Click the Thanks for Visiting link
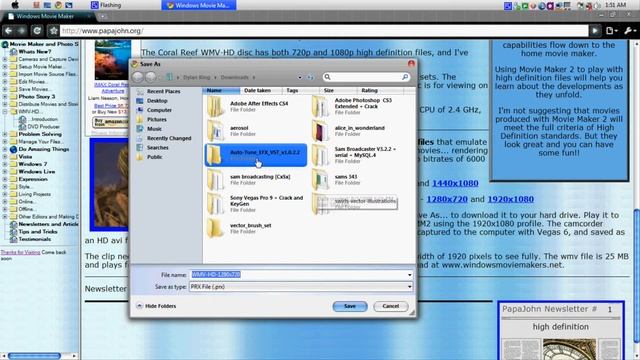Screen dimensions: 640x360 pos(20,252)
